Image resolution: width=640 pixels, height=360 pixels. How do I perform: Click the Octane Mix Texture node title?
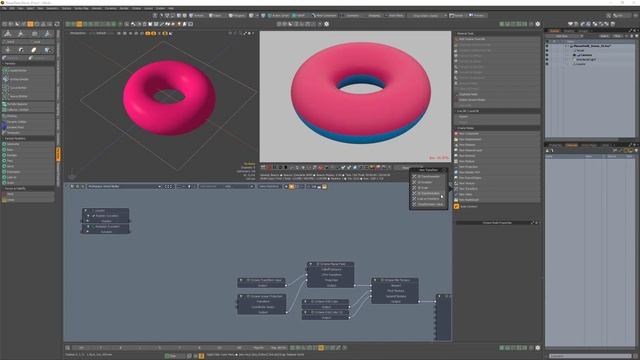tap(396, 280)
